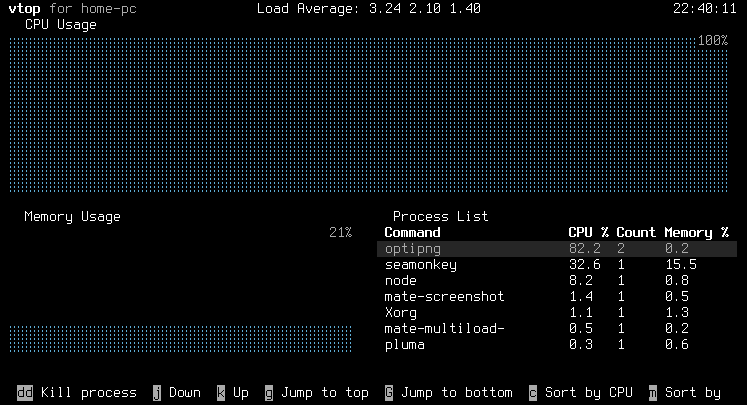This screenshot has width=747, height=405.
Task: Select the Xorg process row
Action: click(x=557, y=313)
